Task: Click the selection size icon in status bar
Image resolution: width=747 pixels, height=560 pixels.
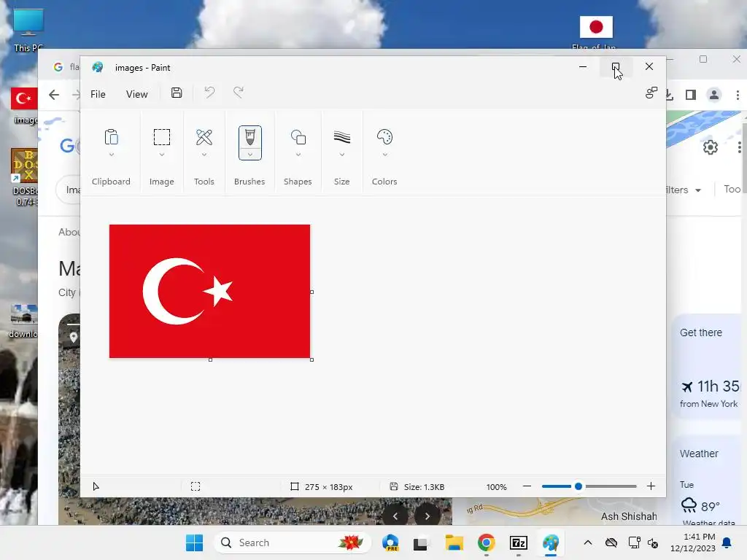Action: pos(196,486)
